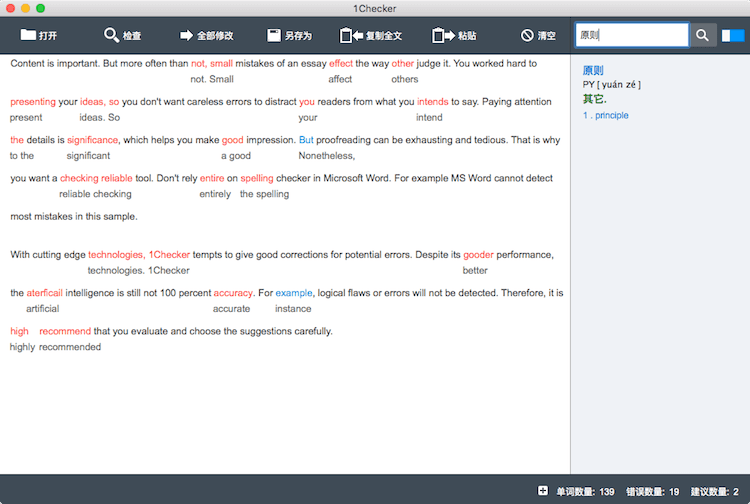750x504 pixels.
Task: Accept the suggestion 'entirely'
Action: [x=215, y=194]
